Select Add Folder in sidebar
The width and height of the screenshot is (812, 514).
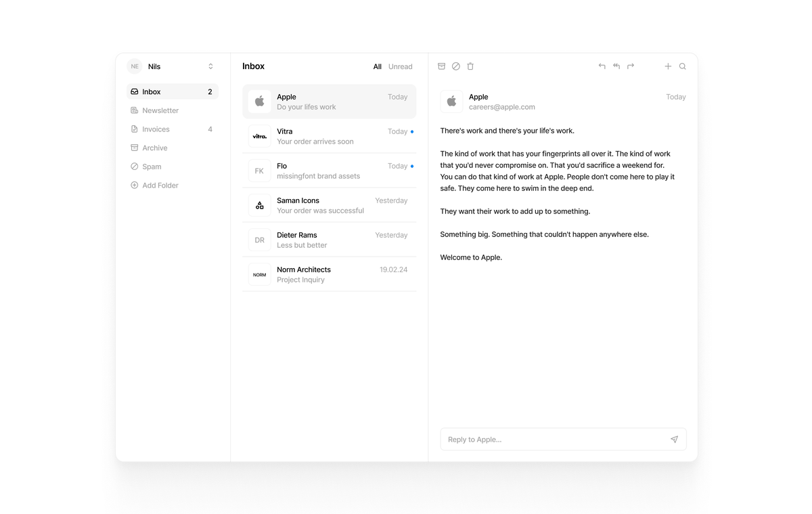point(173,185)
